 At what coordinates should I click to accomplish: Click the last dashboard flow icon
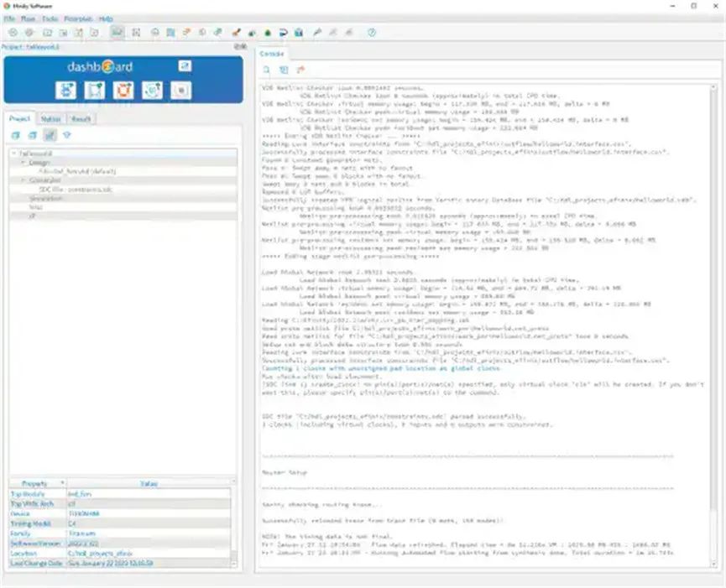(x=181, y=91)
